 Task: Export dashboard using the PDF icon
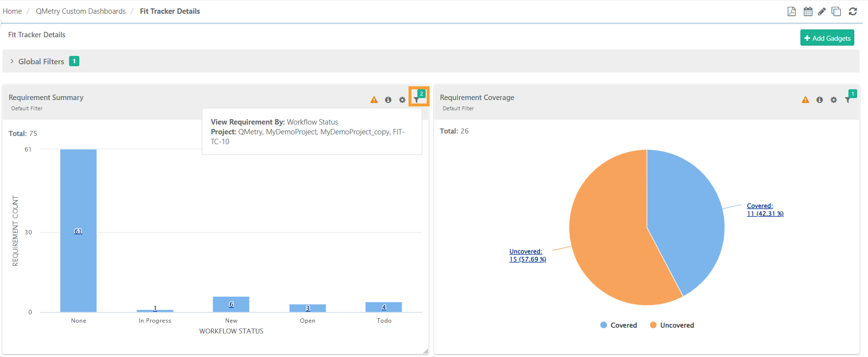(792, 11)
